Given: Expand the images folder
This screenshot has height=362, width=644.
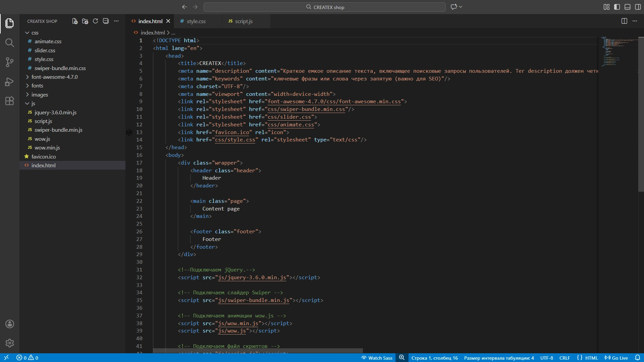Looking at the screenshot, I should click(40, 95).
